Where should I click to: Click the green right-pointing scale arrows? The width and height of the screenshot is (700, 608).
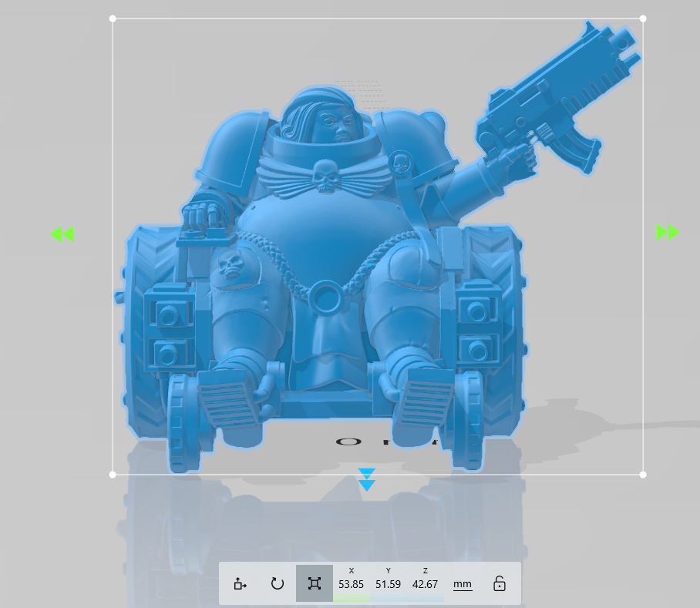[x=668, y=232]
